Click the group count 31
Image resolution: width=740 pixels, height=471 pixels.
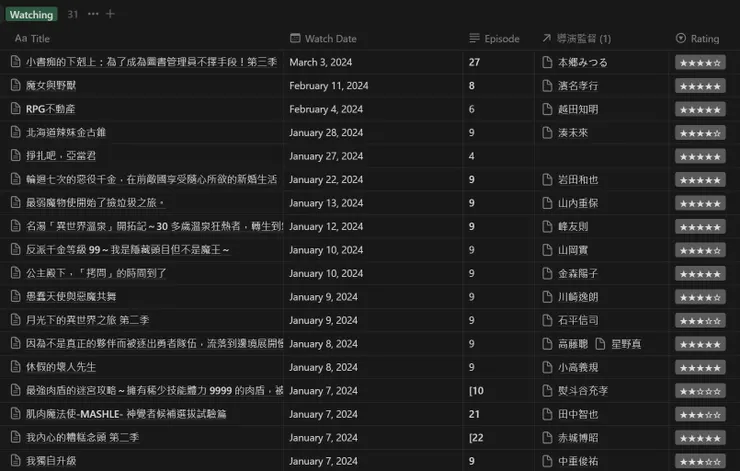click(x=73, y=14)
